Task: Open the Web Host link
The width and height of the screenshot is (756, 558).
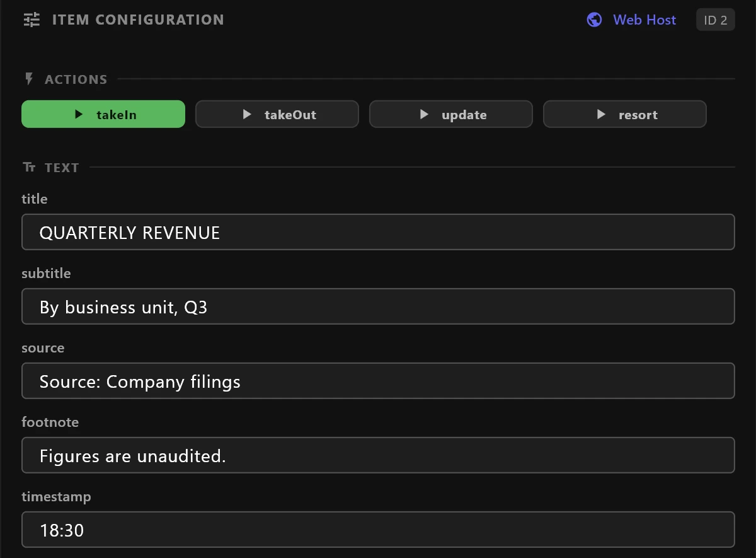Action: tap(644, 20)
